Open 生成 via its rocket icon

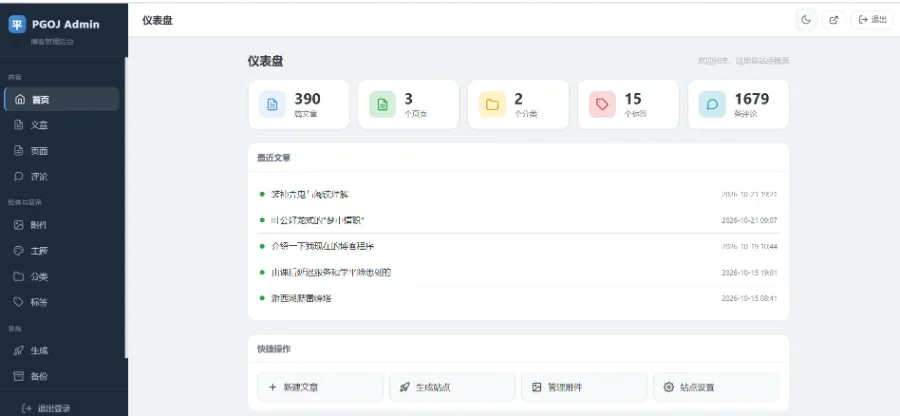[19, 351]
